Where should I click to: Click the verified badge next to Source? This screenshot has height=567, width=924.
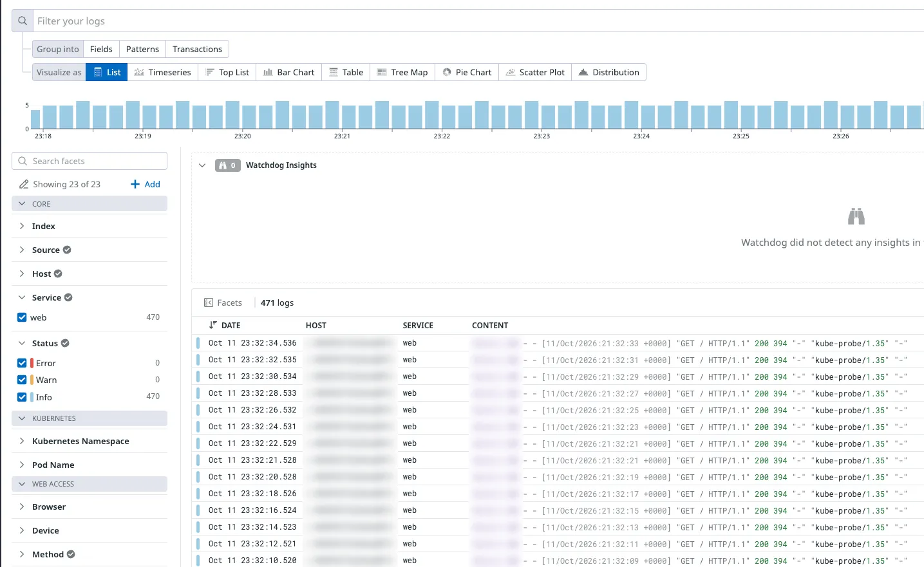pos(67,250)
